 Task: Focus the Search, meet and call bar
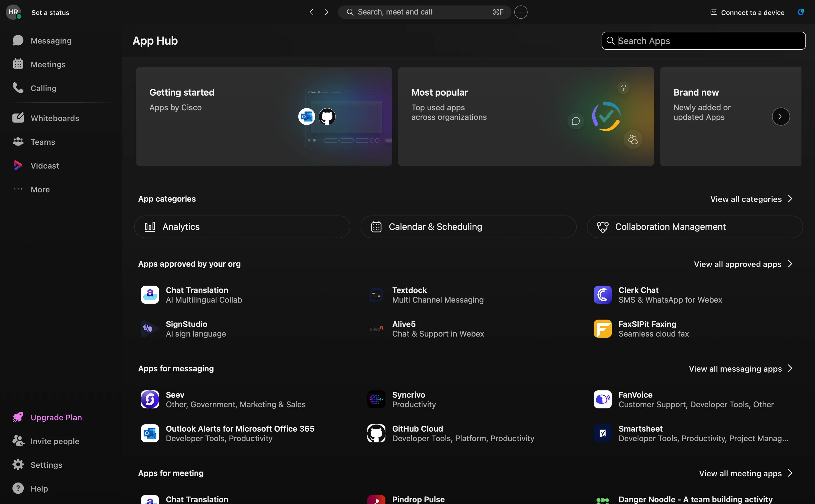click(424, 12)
